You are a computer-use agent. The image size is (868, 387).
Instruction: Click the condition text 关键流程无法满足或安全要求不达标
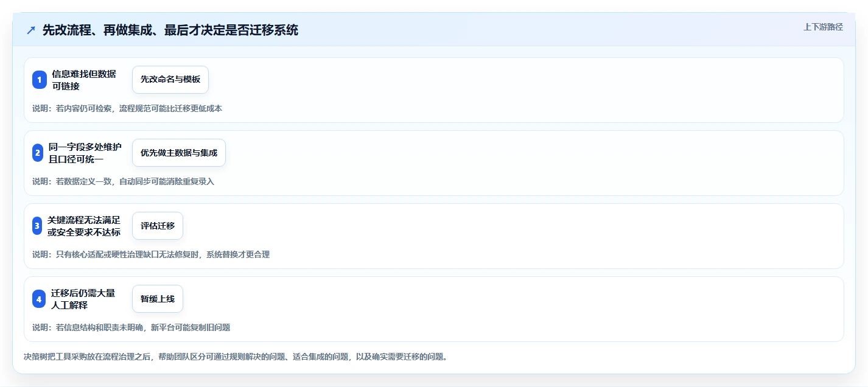84,226
